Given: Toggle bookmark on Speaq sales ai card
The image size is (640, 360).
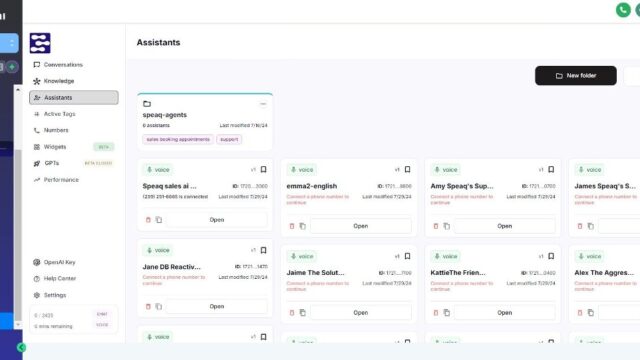Looking at the screenshot, I should click(x=263, y=169).
